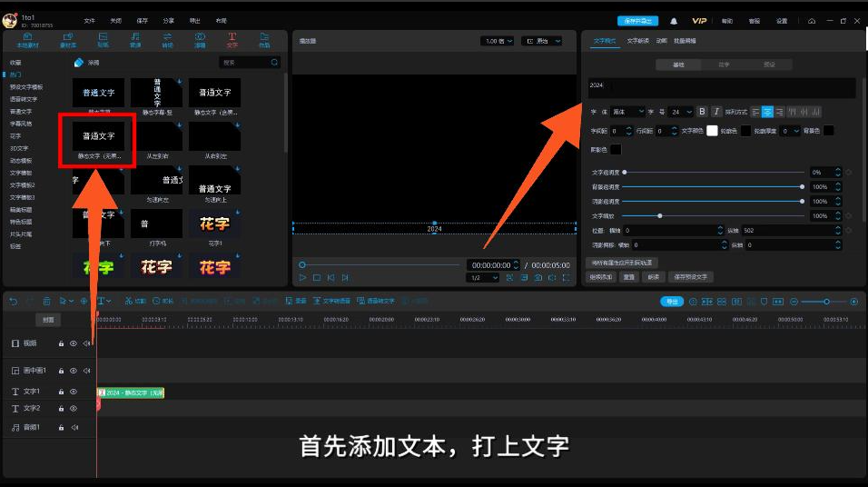Click the search magnifier icon in text library
Screen dimensions: 868x487
tap(274, 63)
